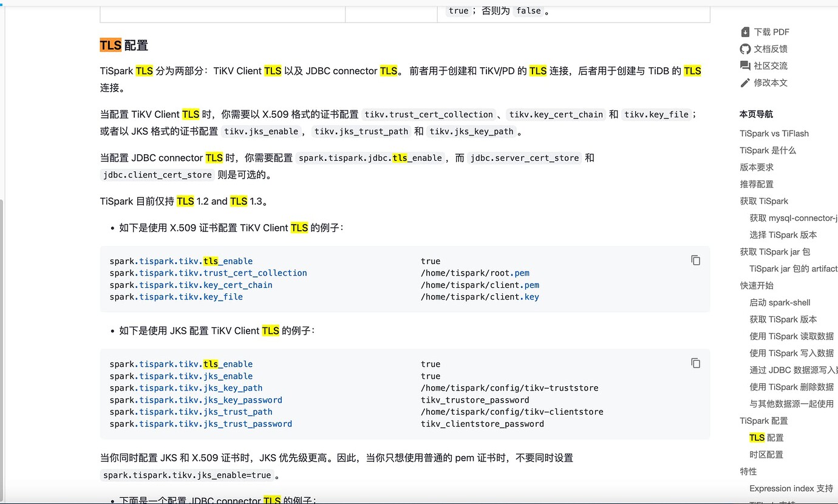Jump to 时区配置 in page navigation
The image size is (838, 504).
coord(766,454)
